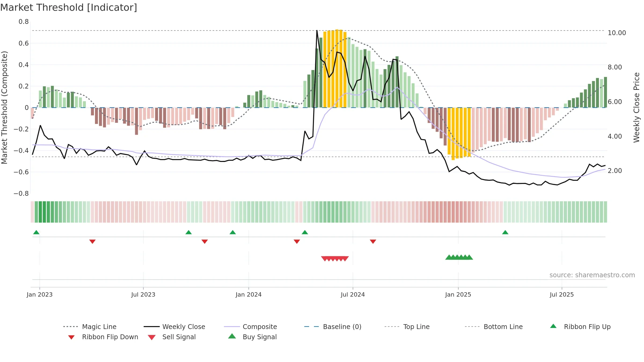Screen dimensions: 644x362
Task: Click the Ribbon Flip Up marker around December 2023
Action: tap(233, 232)
